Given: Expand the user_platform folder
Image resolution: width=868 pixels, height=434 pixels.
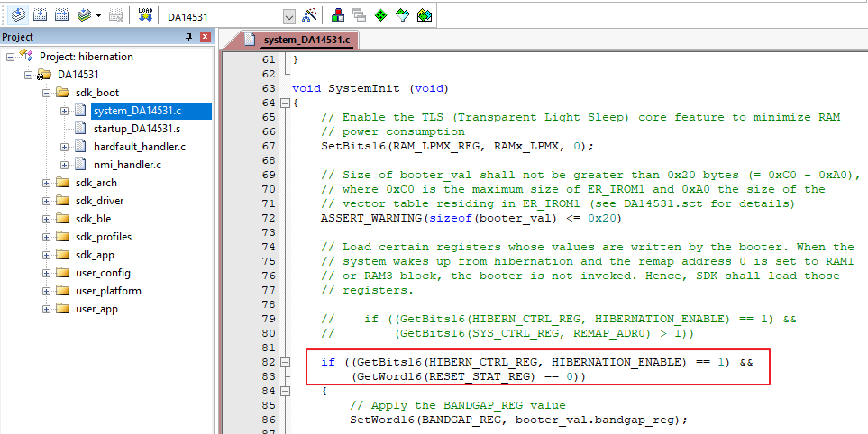Looking at the screenshot, I should (47, 291).
